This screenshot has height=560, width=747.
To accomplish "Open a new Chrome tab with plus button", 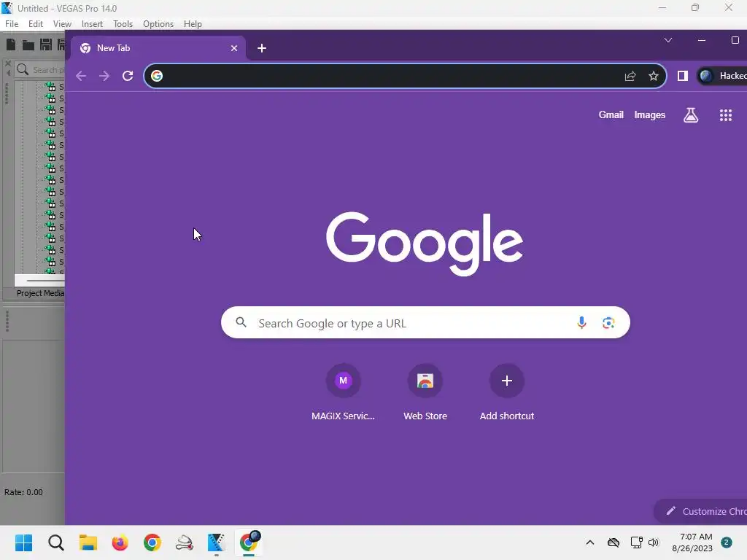I will pos(262,48).
